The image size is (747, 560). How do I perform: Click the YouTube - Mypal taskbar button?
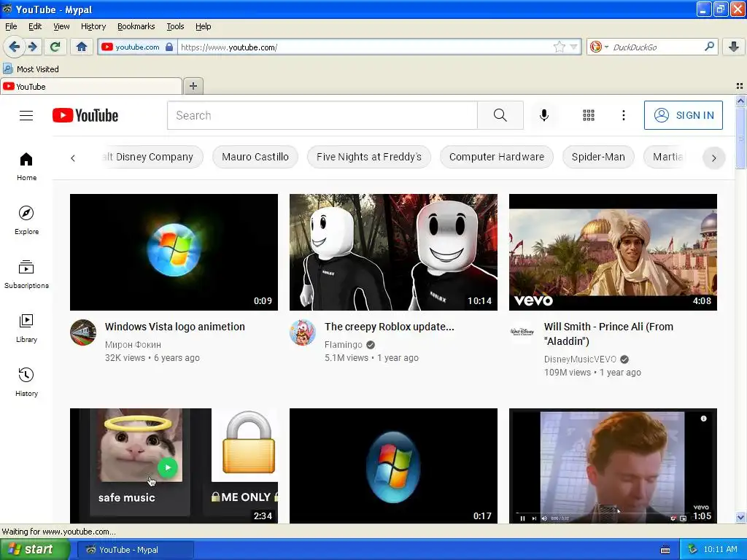136,550
